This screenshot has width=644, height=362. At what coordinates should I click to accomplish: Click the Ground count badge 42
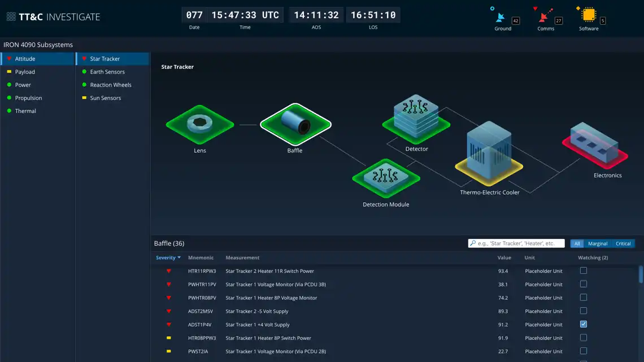[515, 20]
